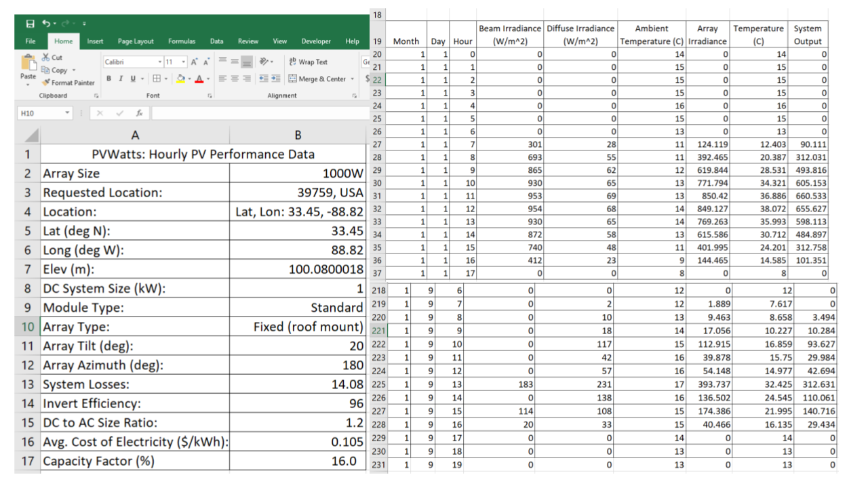Go to the Data ribbon tab
The height and width of the screenshot is (488, 868).
(217, 41)
